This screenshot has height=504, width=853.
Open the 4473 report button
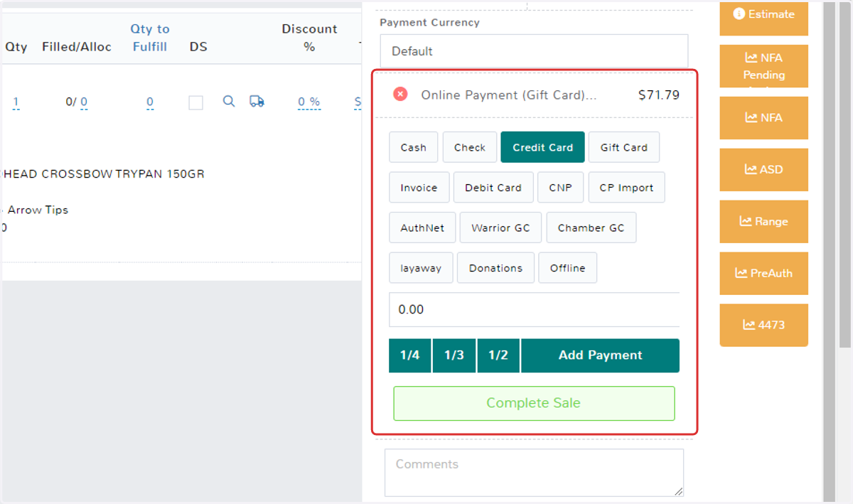764,325
